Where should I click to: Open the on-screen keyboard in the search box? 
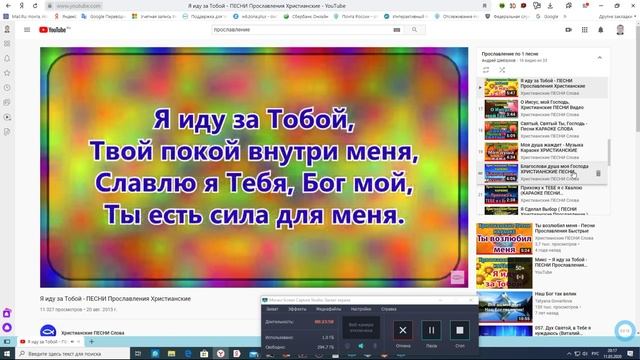[396, 30]
